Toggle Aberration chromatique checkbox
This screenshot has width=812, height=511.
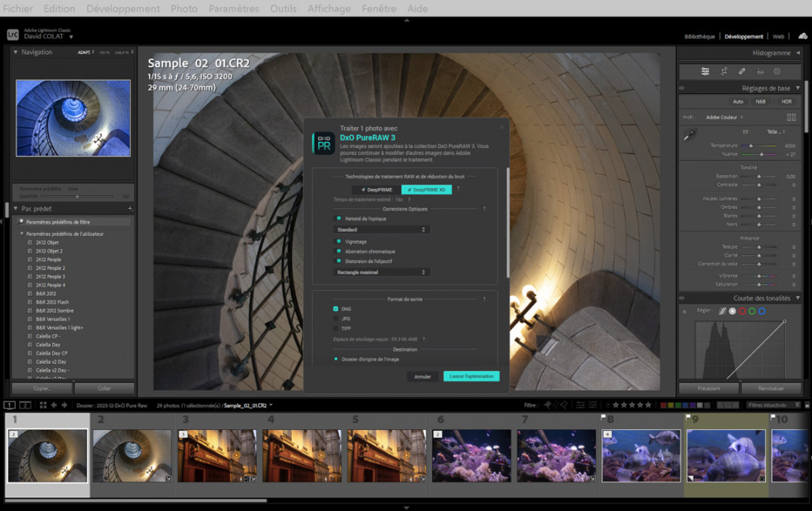[339, 252]
